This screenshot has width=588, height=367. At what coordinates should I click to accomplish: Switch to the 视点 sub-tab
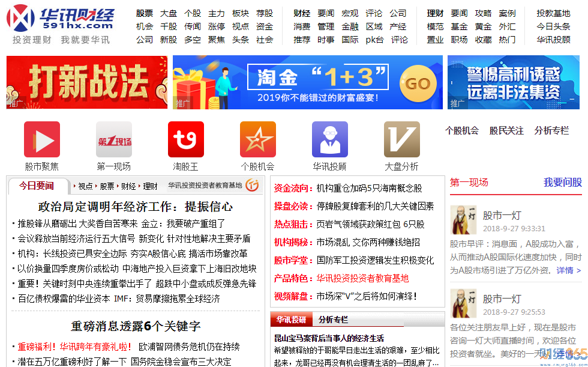click(85, 186)
